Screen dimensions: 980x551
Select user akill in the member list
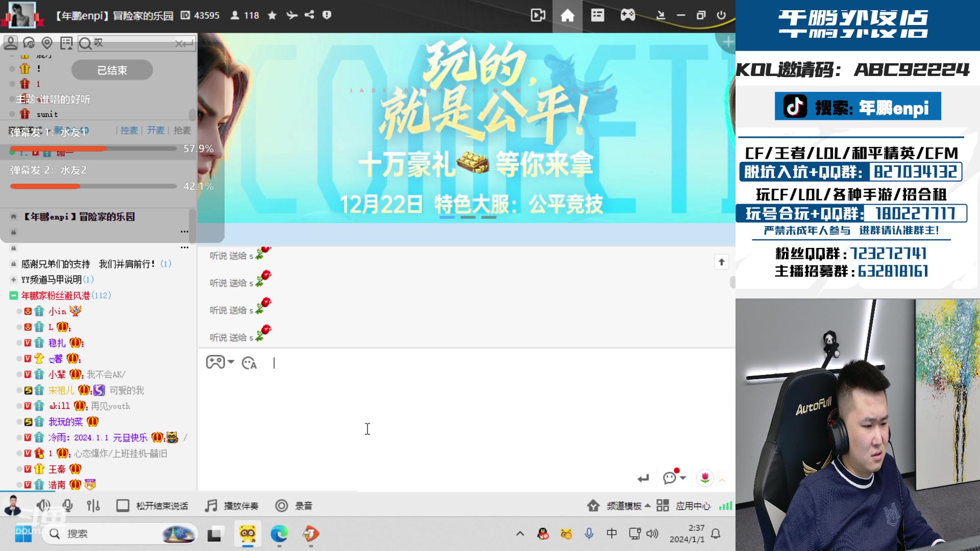pyautogui.click(x=59, y=406)
